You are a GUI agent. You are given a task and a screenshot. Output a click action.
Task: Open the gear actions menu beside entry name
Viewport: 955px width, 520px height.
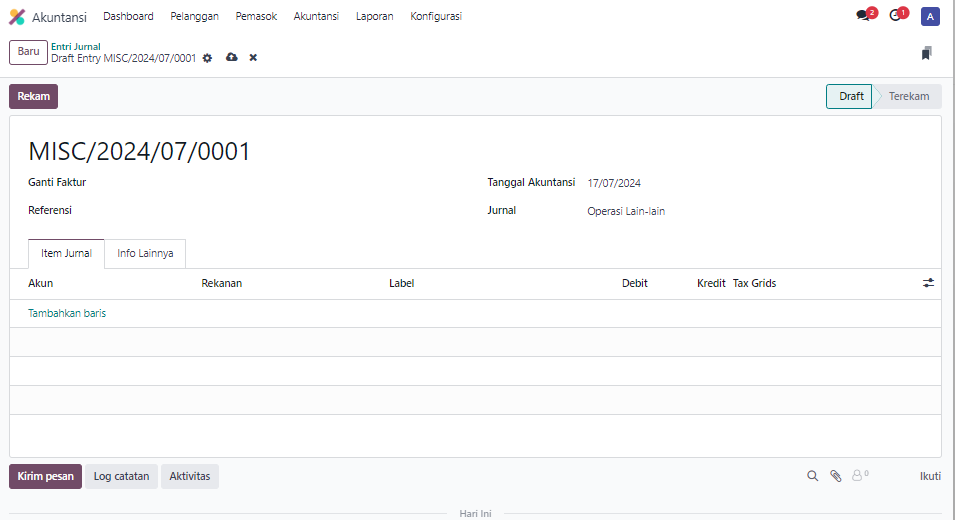coord(208,58)
